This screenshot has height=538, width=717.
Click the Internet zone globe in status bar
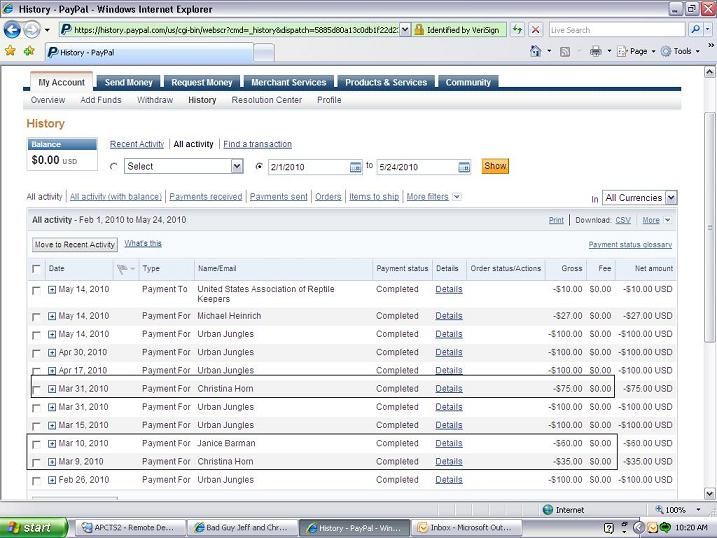point(548,510)
